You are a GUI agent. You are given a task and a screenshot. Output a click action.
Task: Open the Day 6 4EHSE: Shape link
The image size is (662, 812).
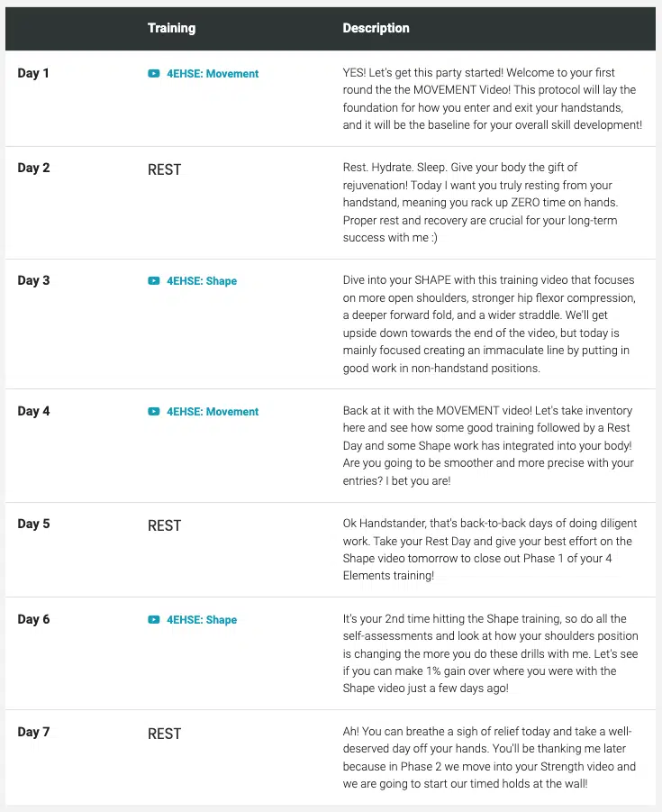202,620
